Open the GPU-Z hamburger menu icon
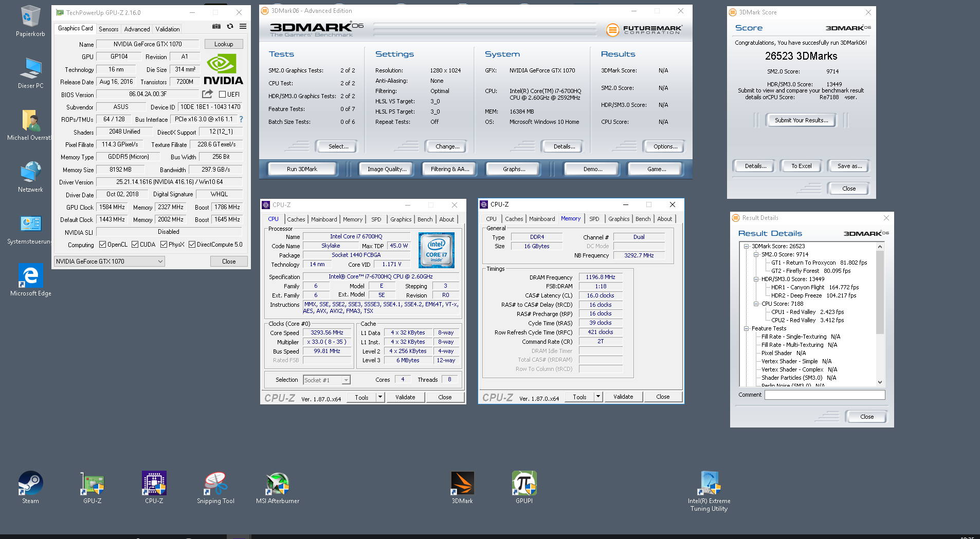Viewport: 980px width, 539px height. point(243,26)
